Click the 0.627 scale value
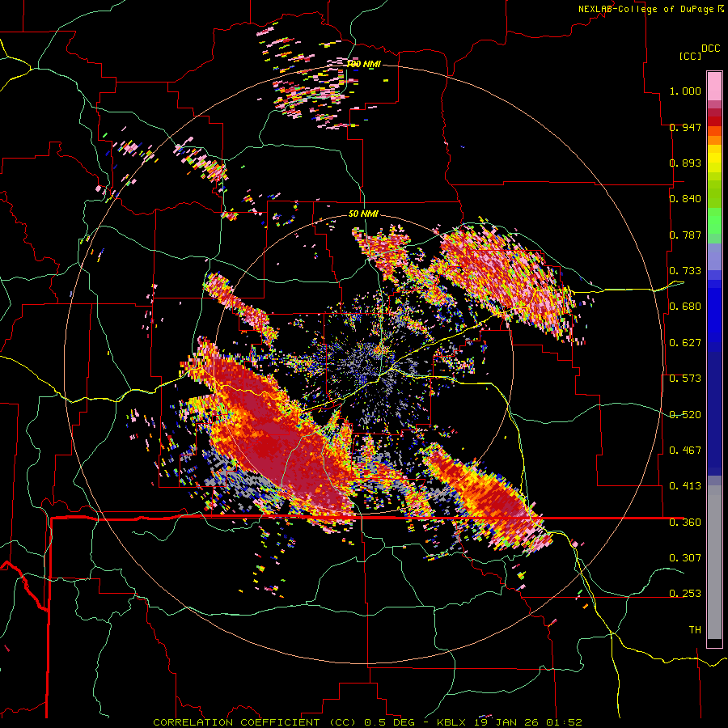728x728 pixels. (685, 343)
